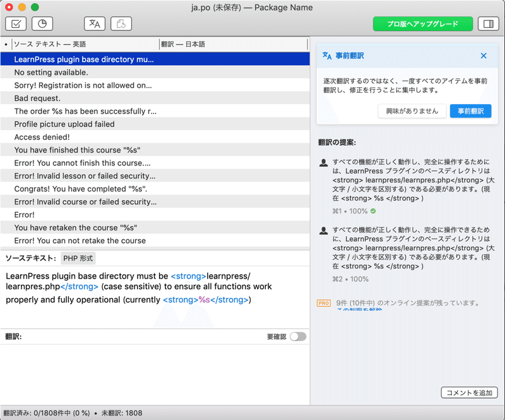Click the green verified check next to ⌘1 100%
The width and height of the screenshot is (505, 420).
(373, 211)
